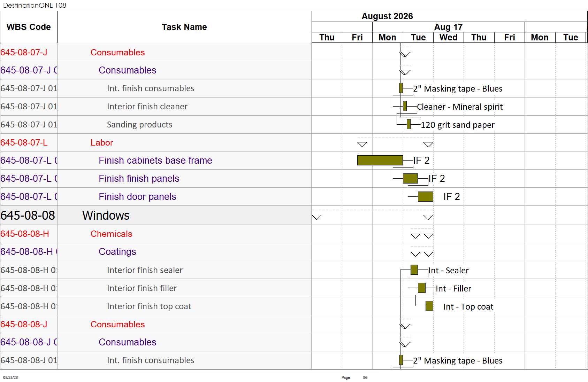Select the 'Finish cabinets base frame' task bar
The width and height of the screenshot is (588, 382).
(380, 160)
